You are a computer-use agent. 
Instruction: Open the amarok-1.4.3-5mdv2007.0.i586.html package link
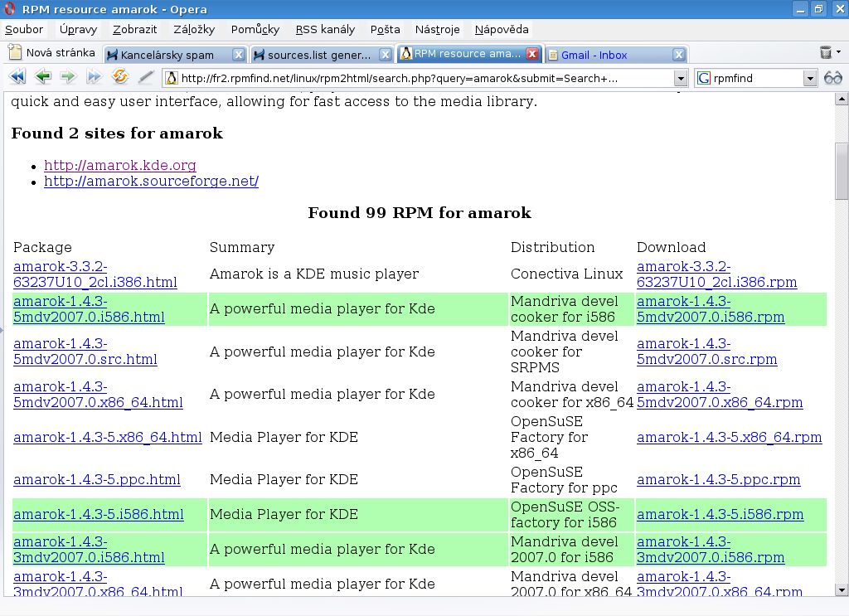[89, 309]
